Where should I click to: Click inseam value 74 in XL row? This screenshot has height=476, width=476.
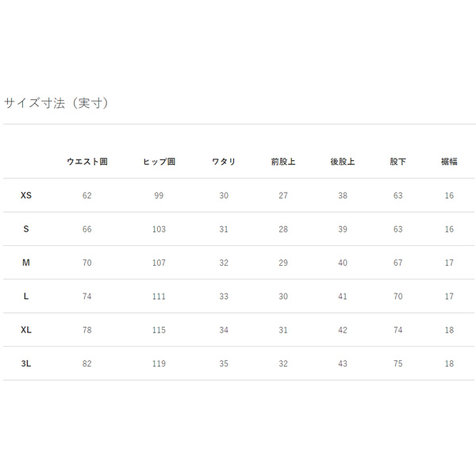click(x=398, y=330)
